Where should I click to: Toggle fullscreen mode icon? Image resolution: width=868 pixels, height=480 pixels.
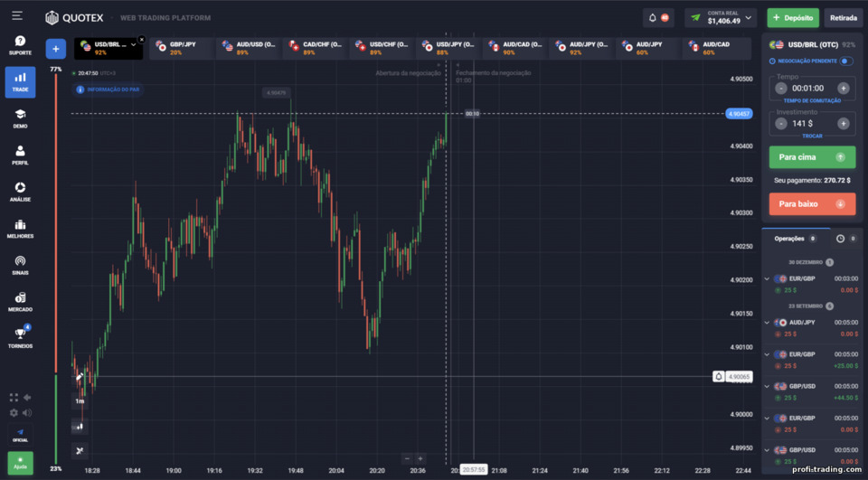tap(14, 398)
